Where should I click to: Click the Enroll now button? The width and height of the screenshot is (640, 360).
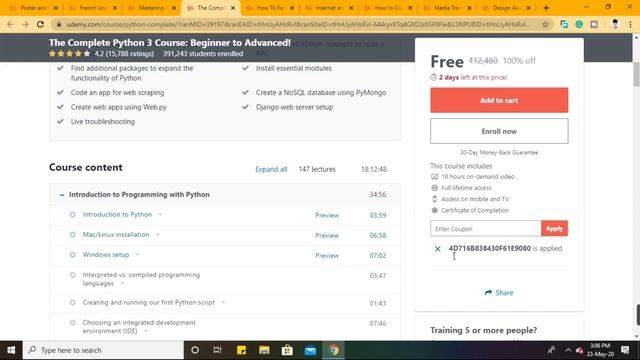(x=499, y=131)
